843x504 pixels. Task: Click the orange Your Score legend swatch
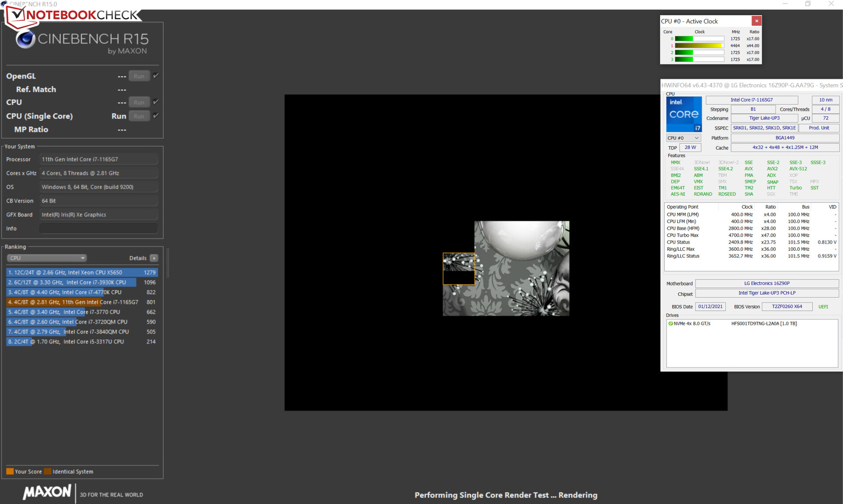tap(10, 472)
